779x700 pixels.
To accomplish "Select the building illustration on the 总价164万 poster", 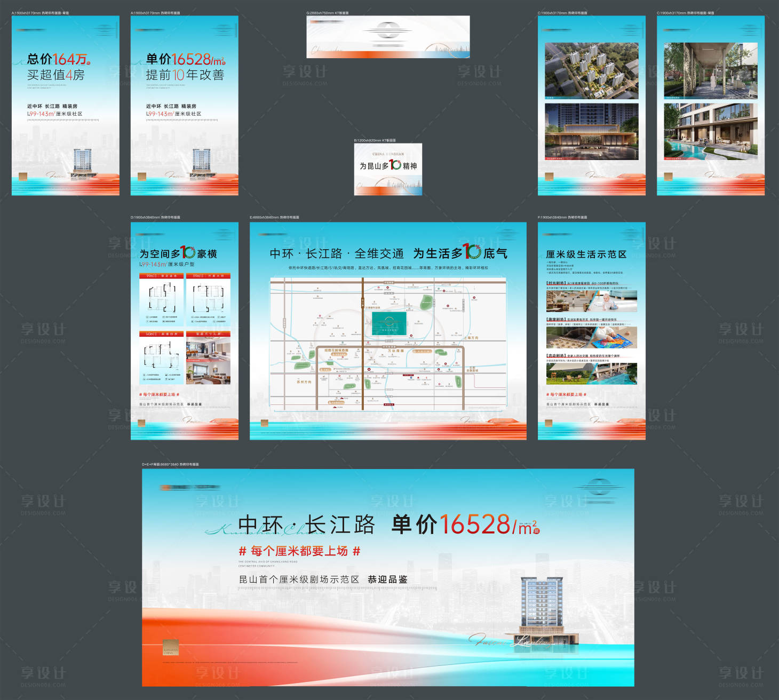I will (82, 162).
